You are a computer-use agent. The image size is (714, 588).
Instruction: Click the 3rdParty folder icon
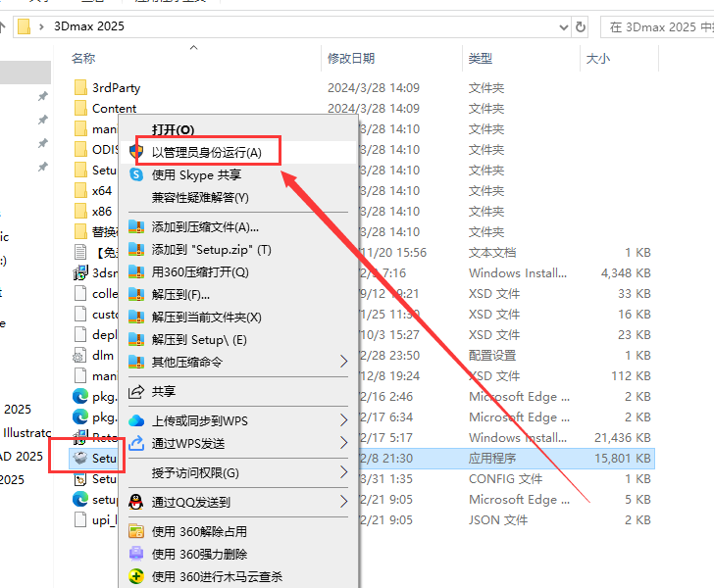tap(80, 88)
